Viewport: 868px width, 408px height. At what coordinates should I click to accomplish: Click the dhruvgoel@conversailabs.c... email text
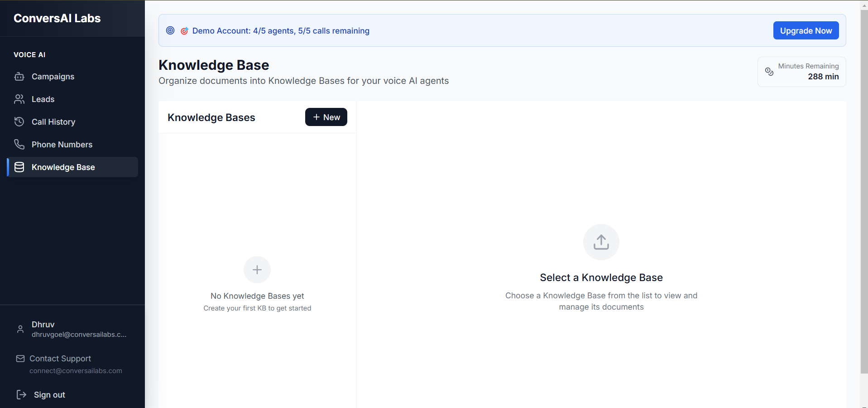79,335
